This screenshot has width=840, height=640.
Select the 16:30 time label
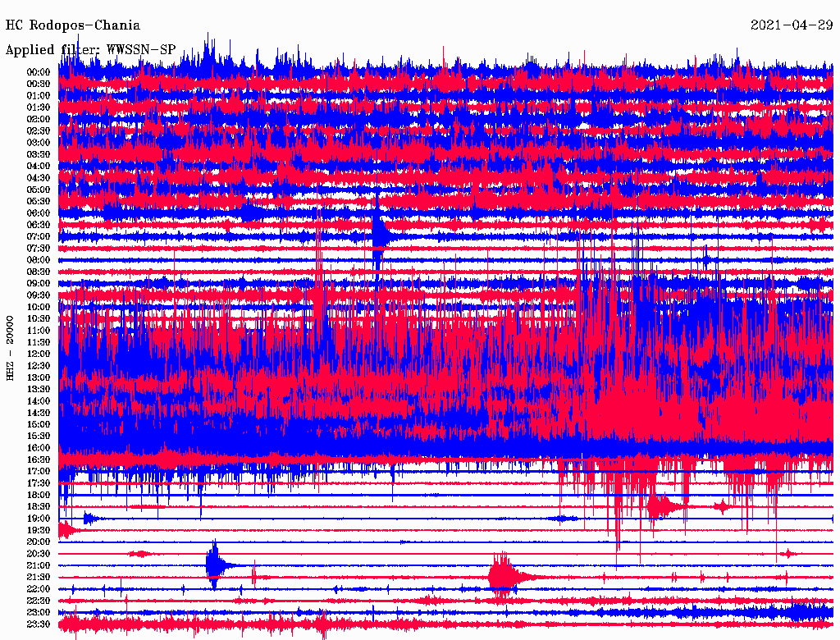pyautogui.click(x=39, y=460)
